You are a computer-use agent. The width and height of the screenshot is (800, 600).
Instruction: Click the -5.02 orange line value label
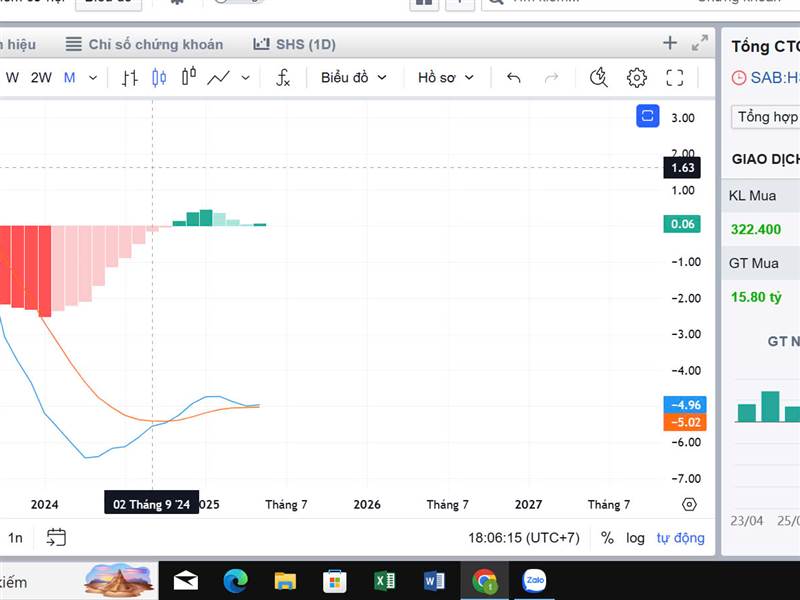click(685, 422)
